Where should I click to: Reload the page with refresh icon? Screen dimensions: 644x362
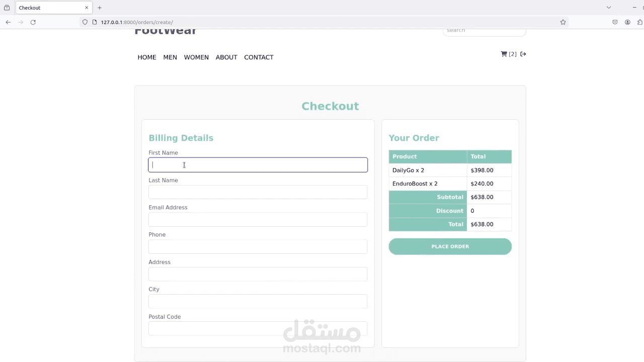click(33, 22)
